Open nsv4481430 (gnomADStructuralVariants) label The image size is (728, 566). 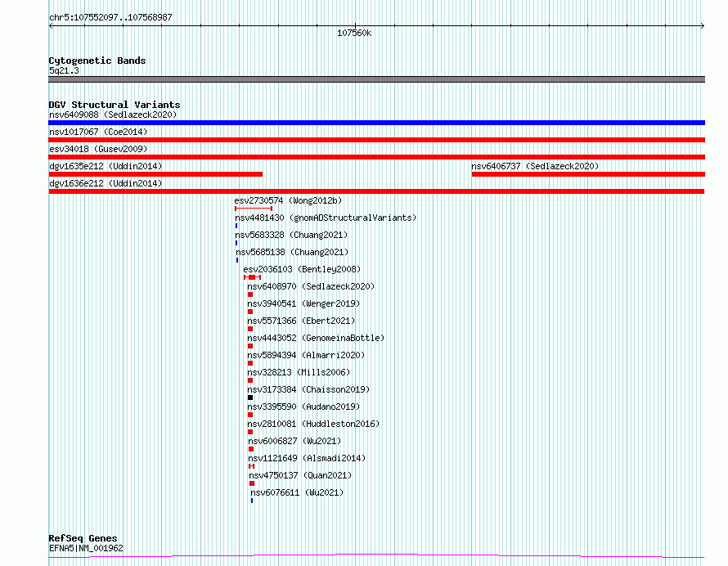coord(326,218)
